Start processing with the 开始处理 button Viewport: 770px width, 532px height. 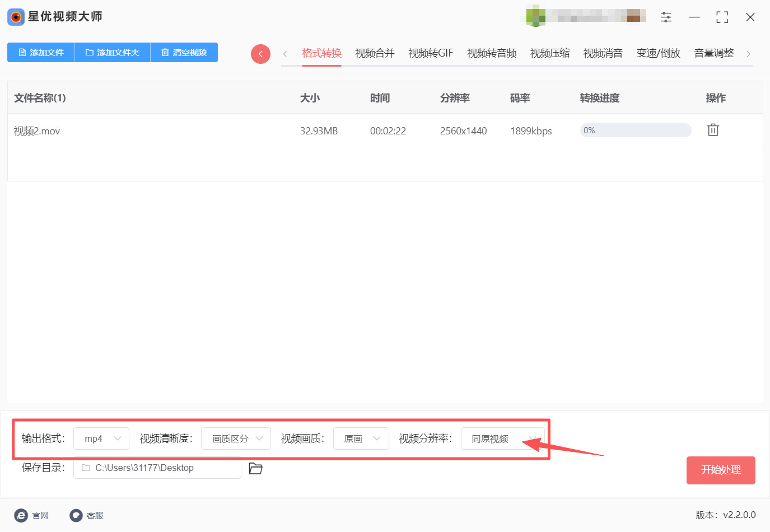tap(721, 470)
